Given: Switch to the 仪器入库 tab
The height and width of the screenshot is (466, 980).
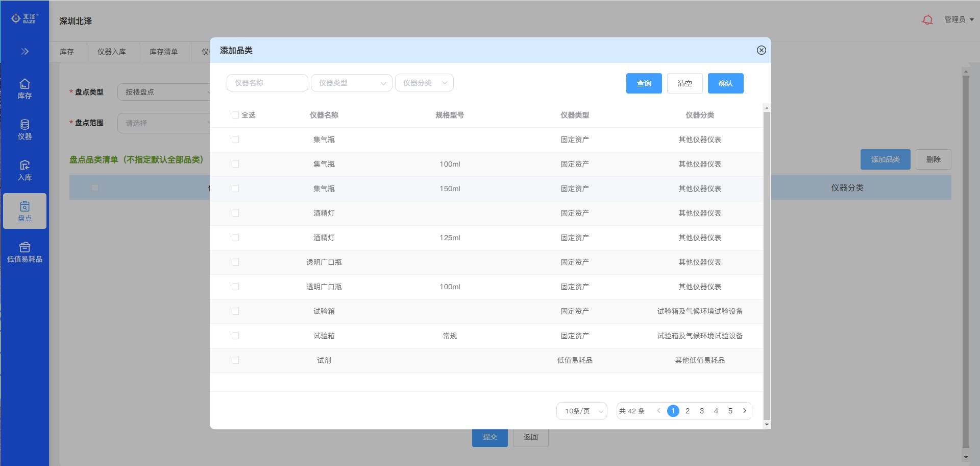Looking at the screenshot, I should [111, 52].
